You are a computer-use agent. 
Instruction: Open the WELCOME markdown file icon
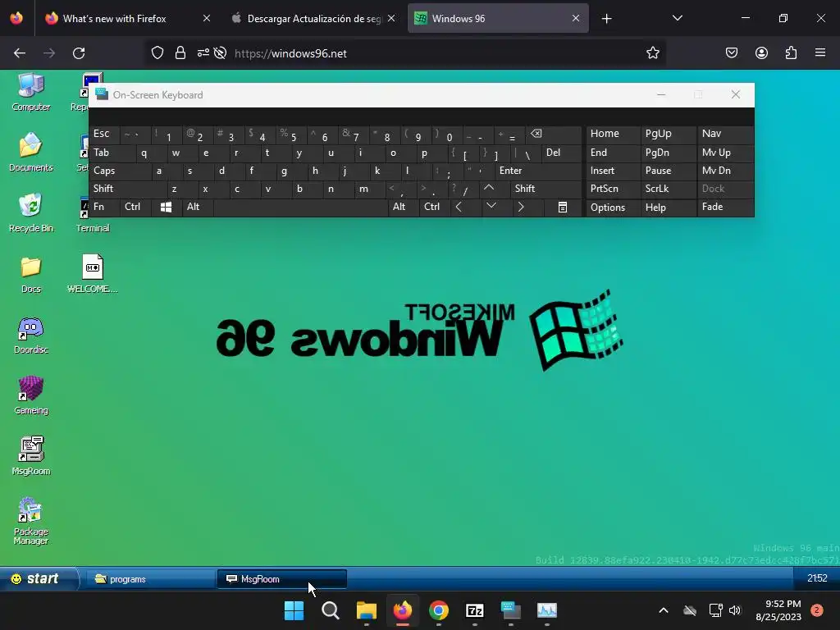(x=92, y=274)
